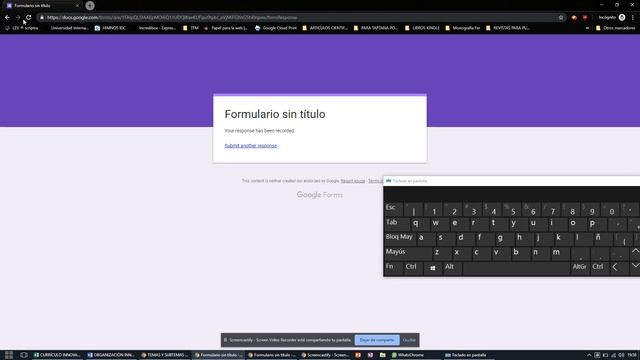
Task: Open 'Screencastify - Screen...' taskbar item
Action: pyautogui.click(x=325, y=355)
